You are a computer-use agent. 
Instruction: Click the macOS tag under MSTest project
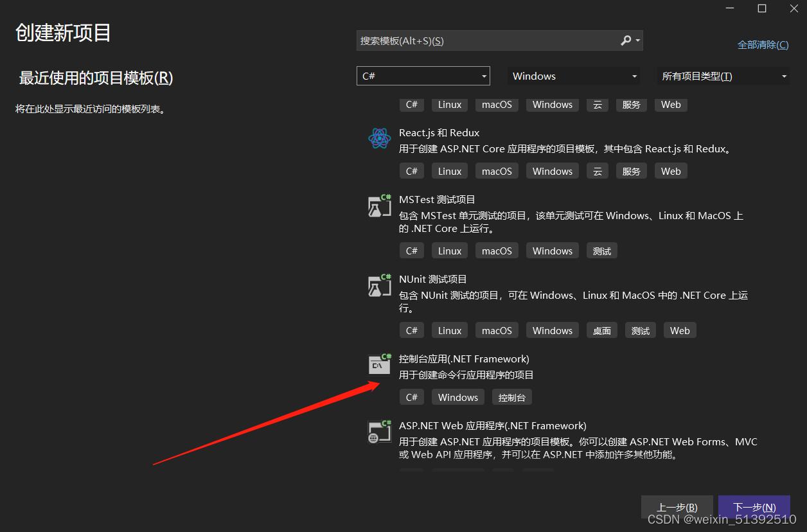[497, 251]
